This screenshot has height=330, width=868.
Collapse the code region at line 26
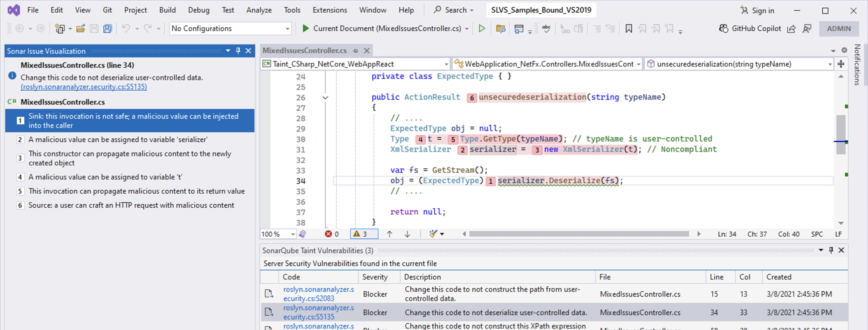(x=325, y=97)
